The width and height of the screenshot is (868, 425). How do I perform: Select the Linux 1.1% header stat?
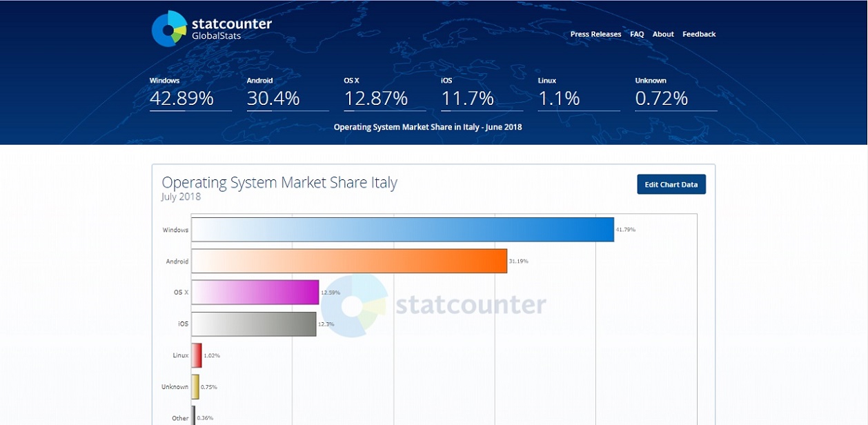[x=579, y=93]
